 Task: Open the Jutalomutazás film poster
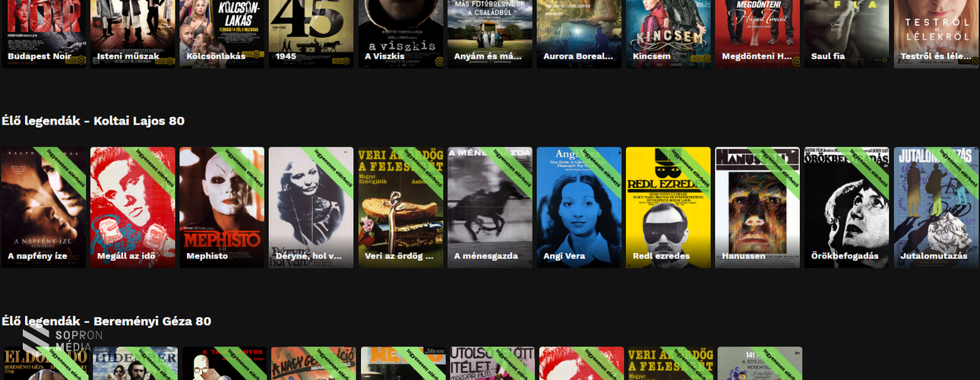coord(935,207)
